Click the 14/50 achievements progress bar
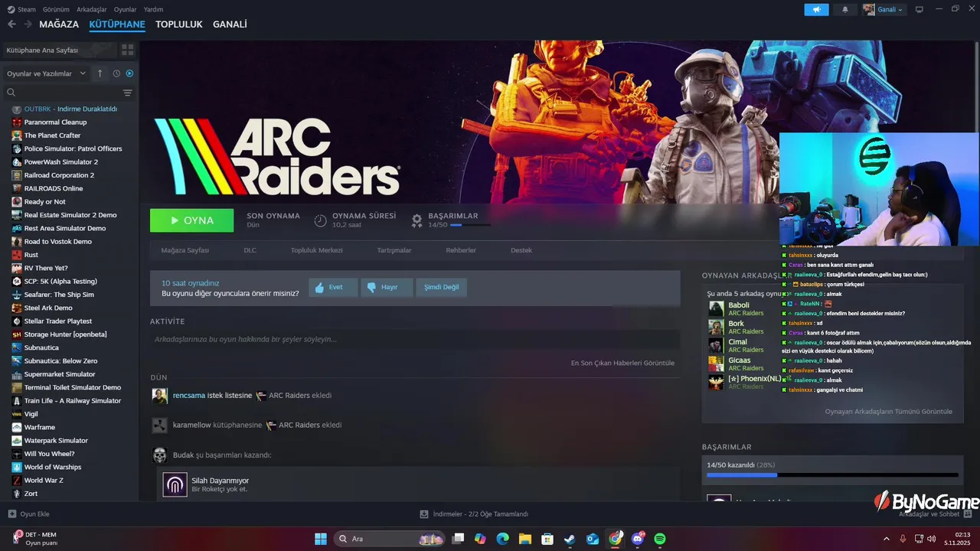This screenshot has height=551, width=980. click(832, 474)
